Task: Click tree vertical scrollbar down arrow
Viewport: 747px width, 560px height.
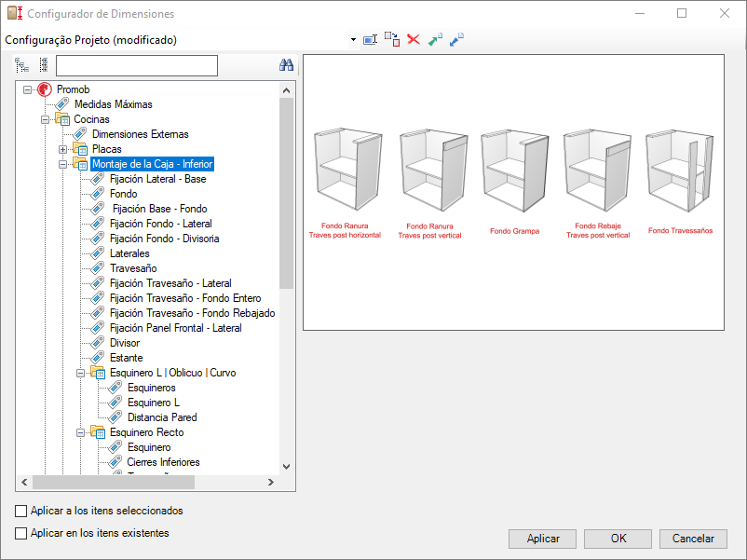Action: pyautogui.click(x=286, y=467)
